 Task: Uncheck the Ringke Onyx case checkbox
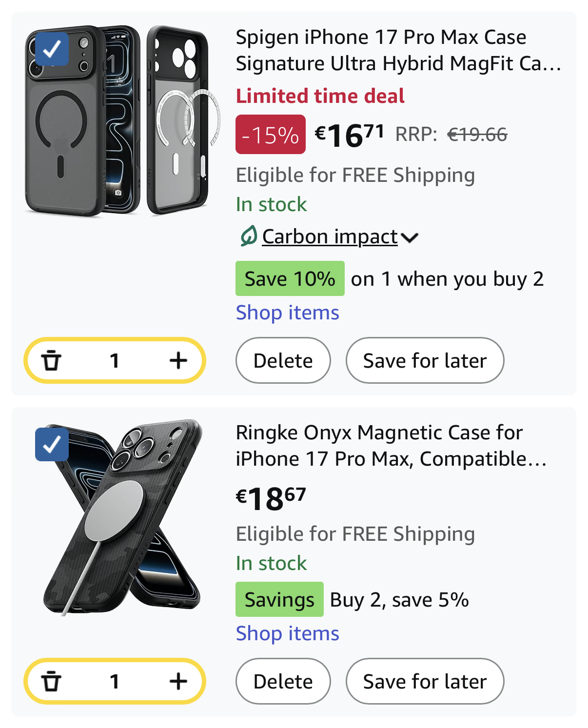click(x=52, y=444)
